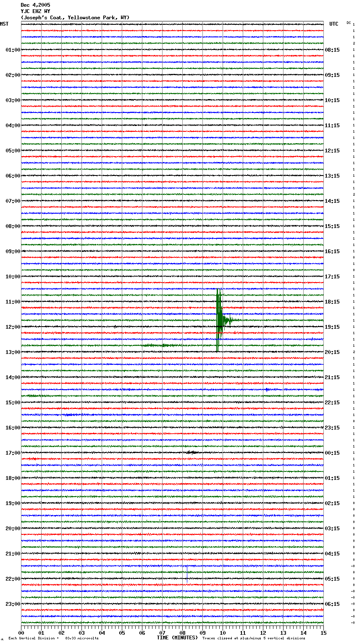Click the "10:15" UTC time label

pyautogui.click(x=332, y=100)
